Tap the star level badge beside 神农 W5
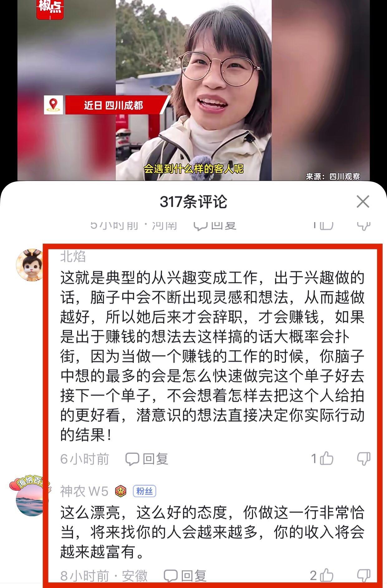The image size is (387, 588). point(120,491)
